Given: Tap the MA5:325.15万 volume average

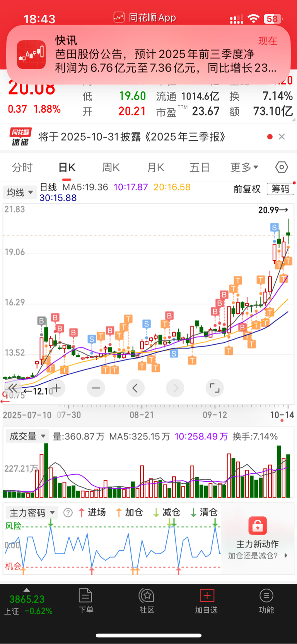Looking at the screenshot, I should pyautogui.click(x=139, y=437).
